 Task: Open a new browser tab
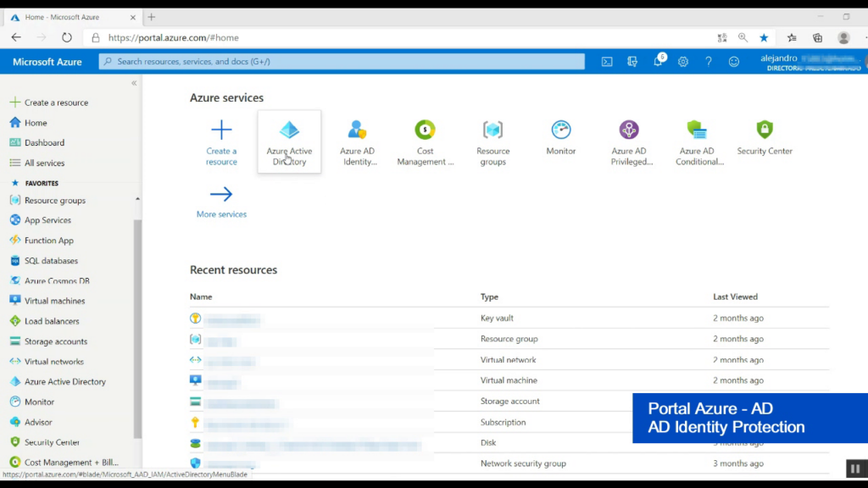click(x=151, y=17)
